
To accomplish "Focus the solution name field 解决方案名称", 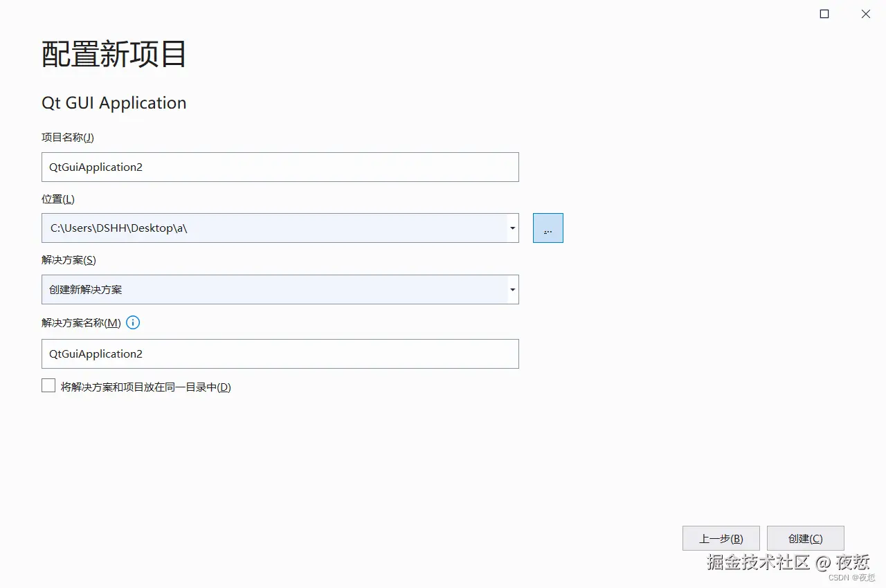I will click(280, 353).
